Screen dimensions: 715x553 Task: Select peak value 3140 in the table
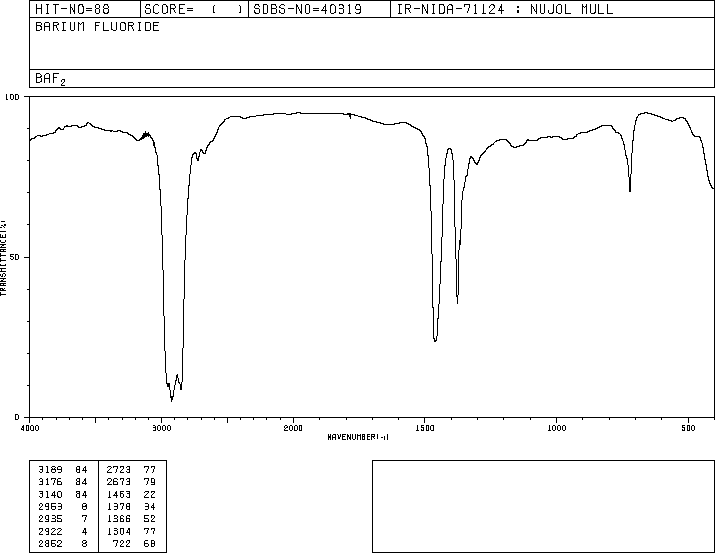coord(50,495)
